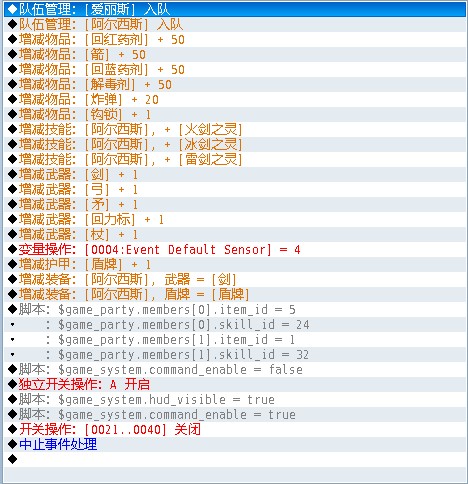Select script line members[0].skill_id = 24
468x484 pixels.
[235, 324]
